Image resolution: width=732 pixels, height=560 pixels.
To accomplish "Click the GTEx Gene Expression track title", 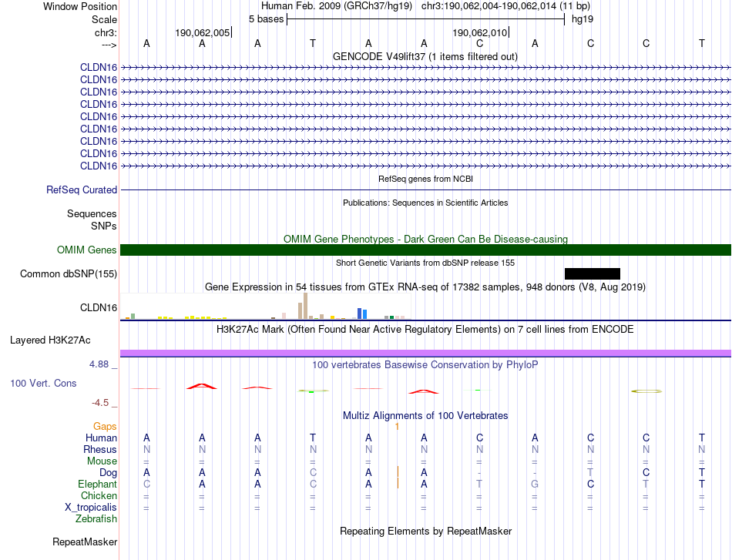I will click(425, 287).
